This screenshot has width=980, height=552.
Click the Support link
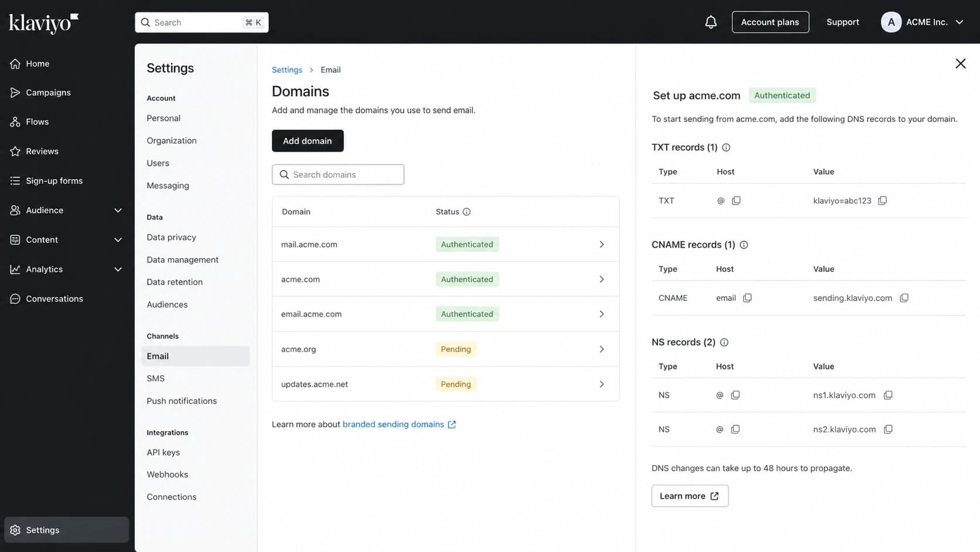coord(842,22)
